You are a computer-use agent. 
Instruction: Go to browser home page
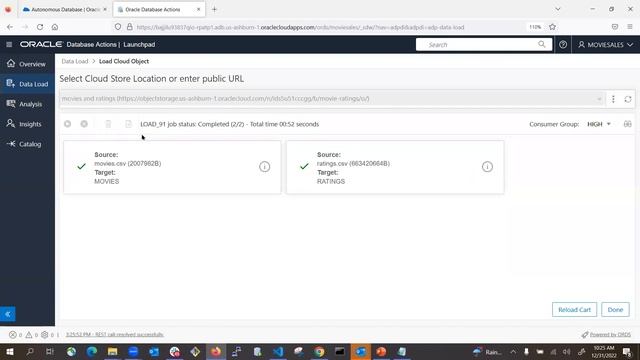(x=55, y=27)
